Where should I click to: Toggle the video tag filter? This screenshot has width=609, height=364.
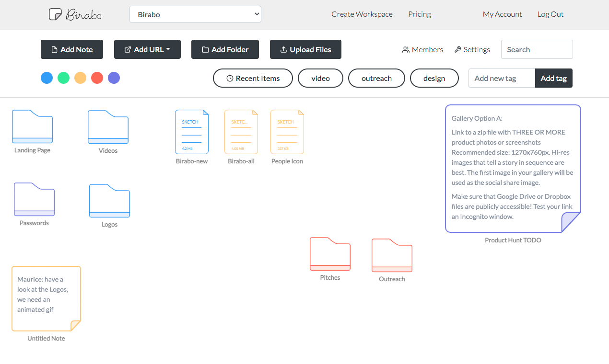point(320,78)
